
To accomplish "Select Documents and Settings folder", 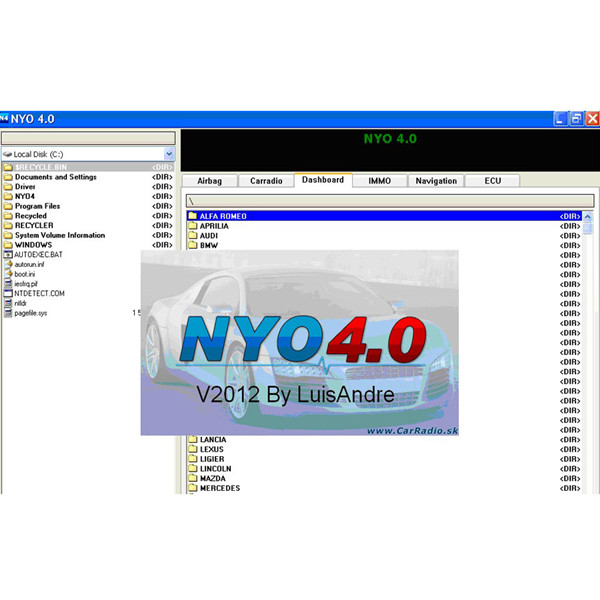I will [56, 177].
